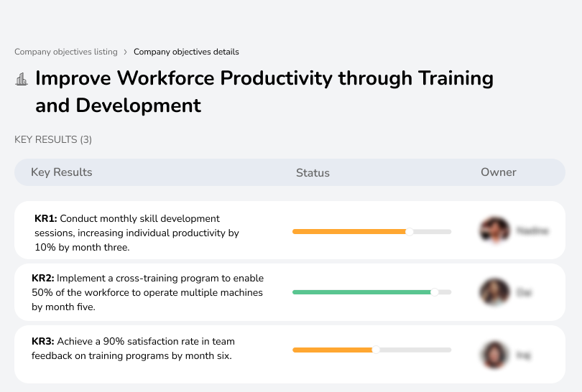Click the KR3 owner avatar
The height and width of the screenshot is (392, 582).
[x=494, y=355]
